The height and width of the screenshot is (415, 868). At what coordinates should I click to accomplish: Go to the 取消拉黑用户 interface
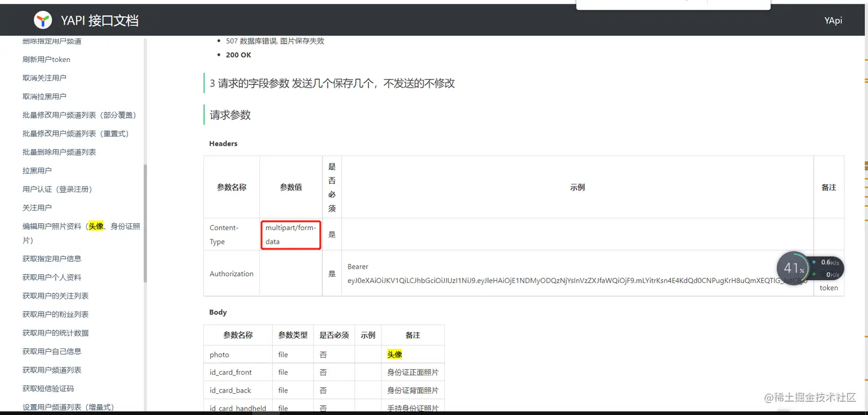(44, 96)
